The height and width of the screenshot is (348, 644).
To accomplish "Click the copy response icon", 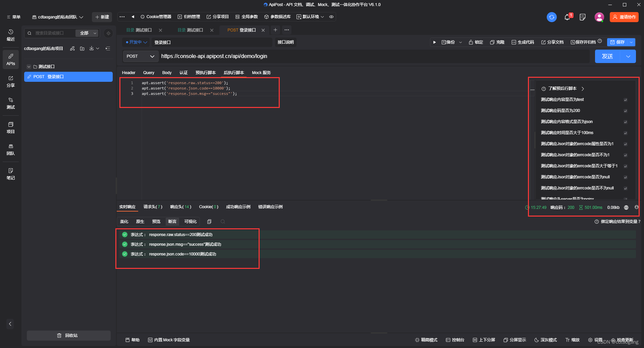I will tap(209, 222).
